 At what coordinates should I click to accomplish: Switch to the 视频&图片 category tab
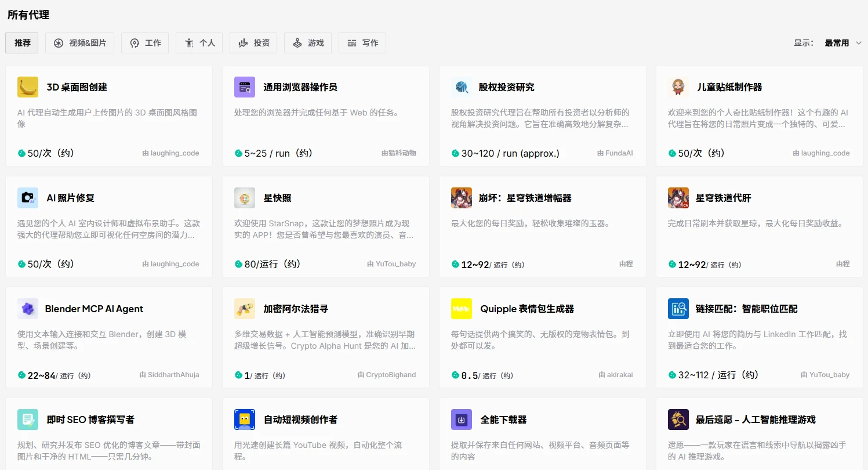(80, 43)
